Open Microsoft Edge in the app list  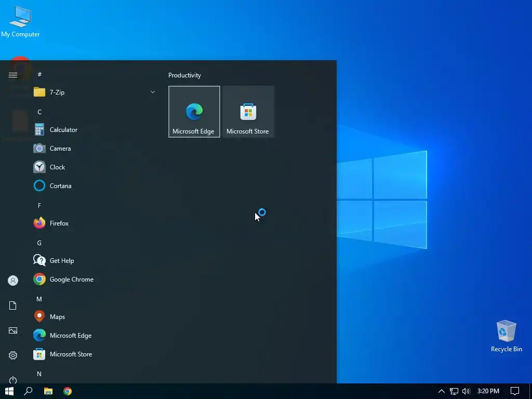click(x=95, y=335)
